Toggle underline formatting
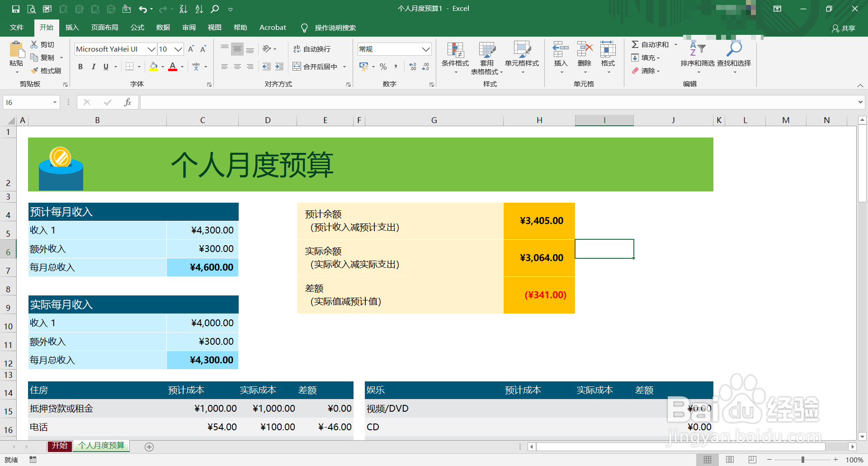Screen dimensions: 868x466 (105, 67)
